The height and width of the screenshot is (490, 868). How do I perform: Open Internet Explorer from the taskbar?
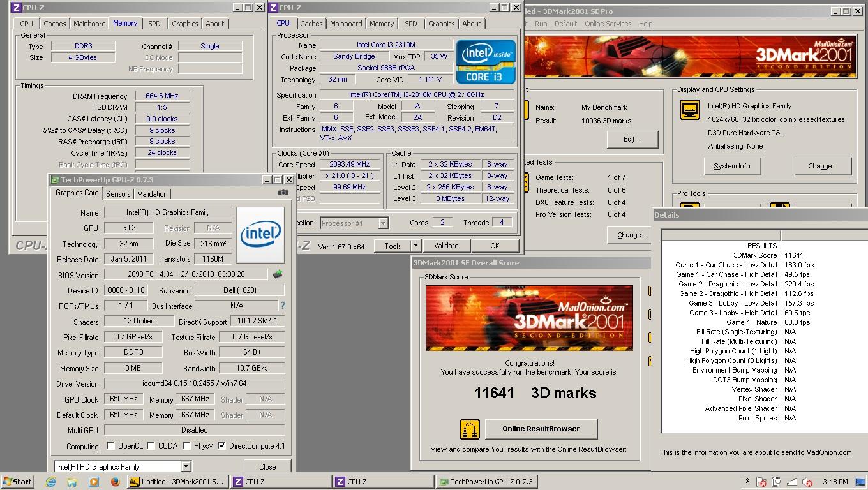(x=50, y=482)
